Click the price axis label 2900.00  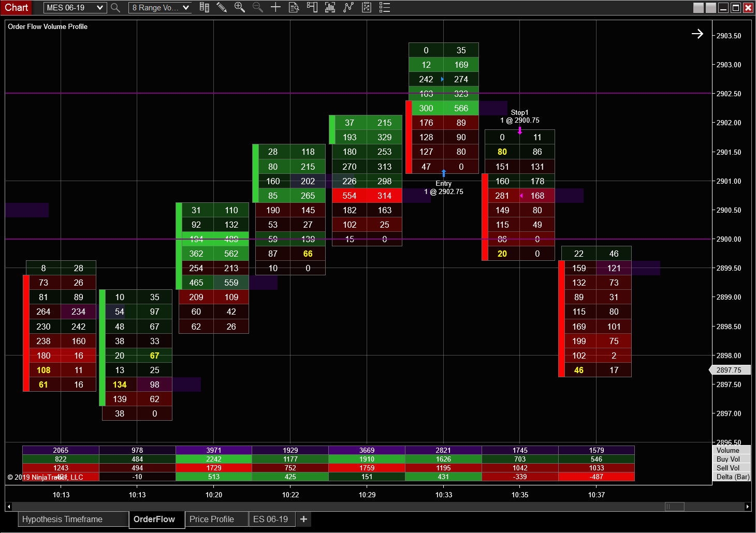point(729,239)
